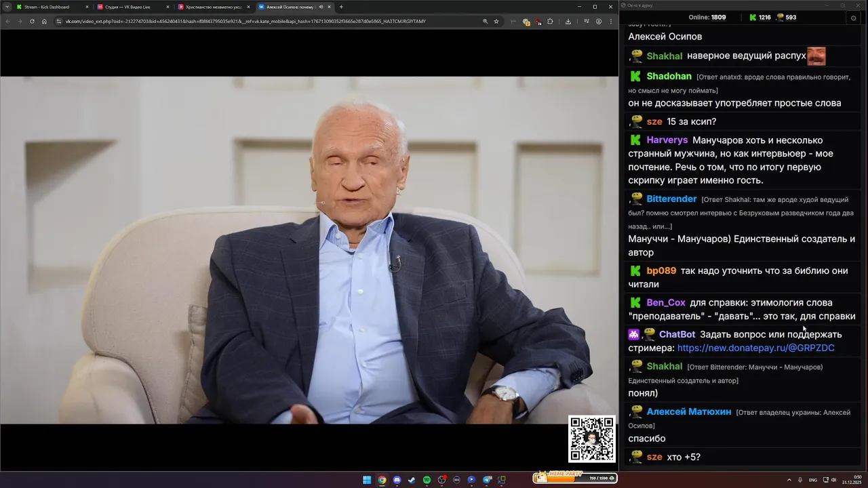The image size is (868, 488).
Task: View site information icon in address bar
Action: (x=59, y=21)
